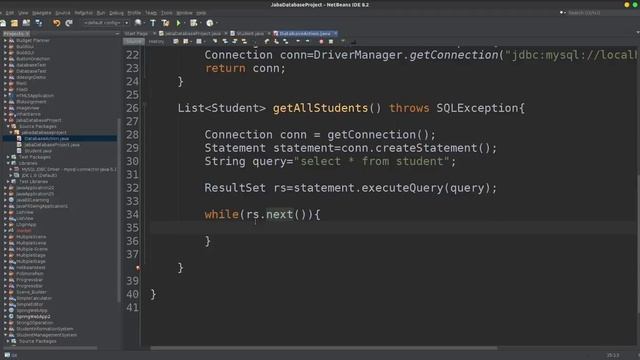Click the Open Project toolbar icon
640x360 pixels.
[27, 23]
